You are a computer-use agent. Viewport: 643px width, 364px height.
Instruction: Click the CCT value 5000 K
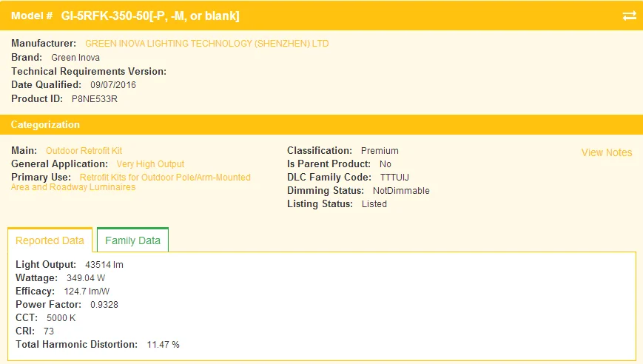click(61, 318)
